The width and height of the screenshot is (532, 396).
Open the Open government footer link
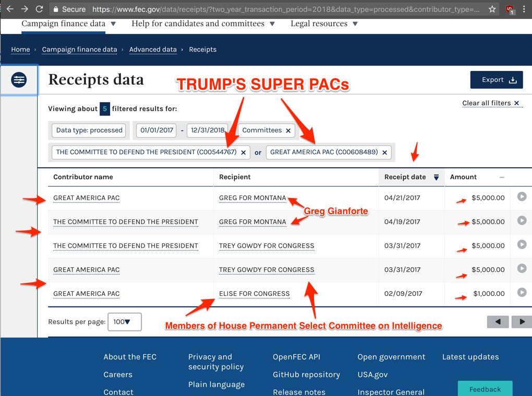coord(391,357)
